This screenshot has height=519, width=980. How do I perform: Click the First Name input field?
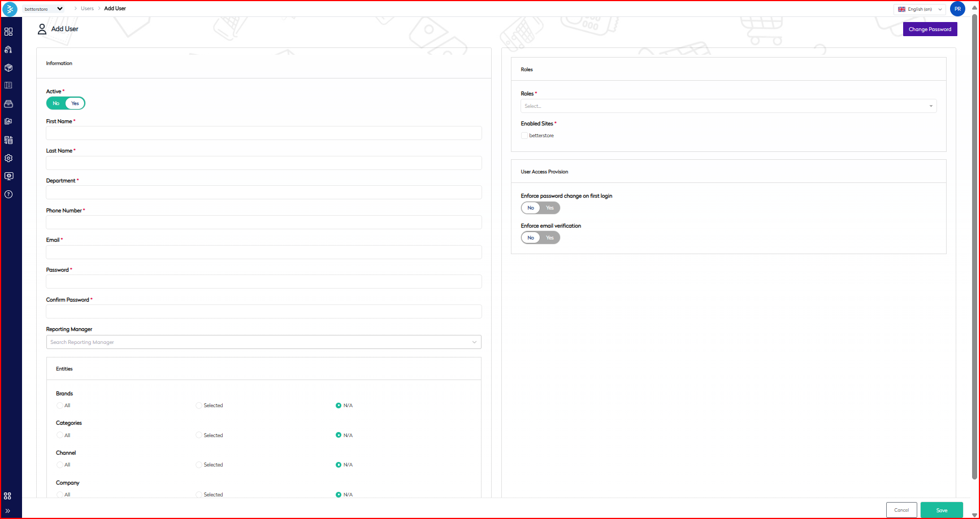[x=263, y=133]
